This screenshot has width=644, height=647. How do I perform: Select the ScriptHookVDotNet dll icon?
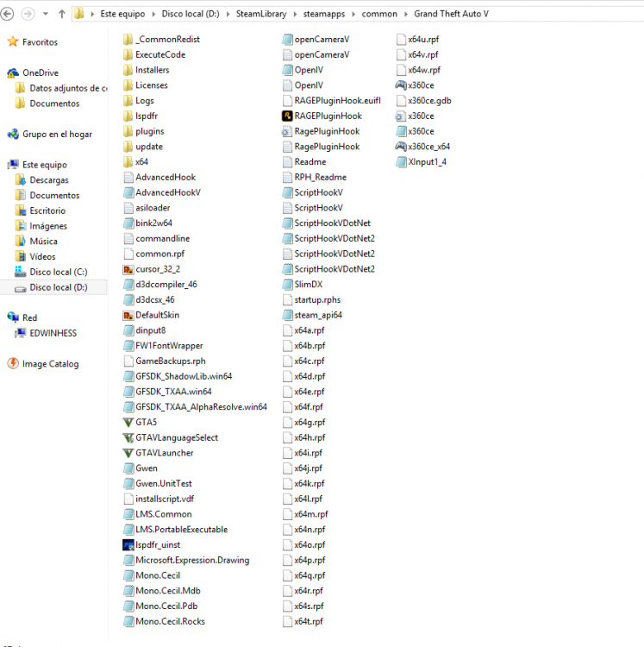pyautogui.click(x=287, y=223)
